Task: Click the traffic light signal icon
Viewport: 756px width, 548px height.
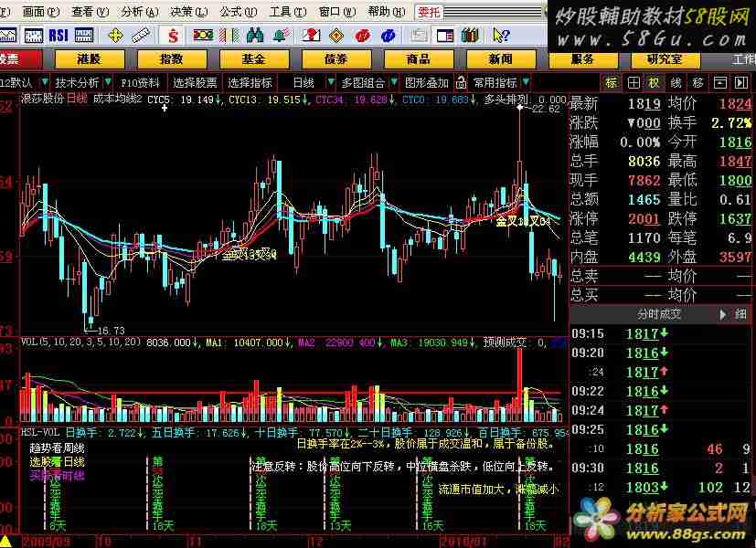Action: tap(203, 35)
